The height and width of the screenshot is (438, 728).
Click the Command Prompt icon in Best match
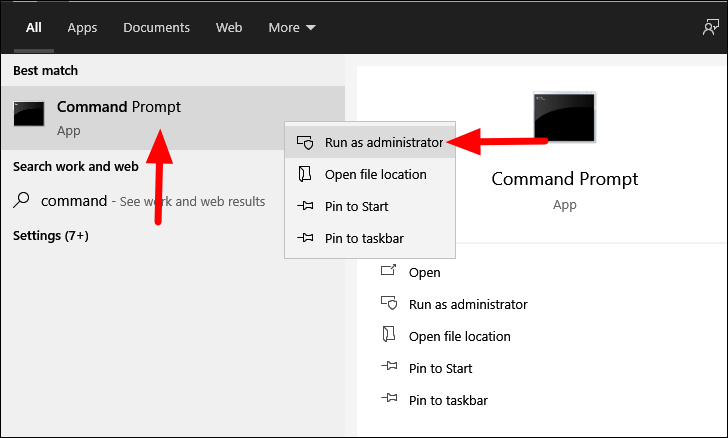point(29,114)
